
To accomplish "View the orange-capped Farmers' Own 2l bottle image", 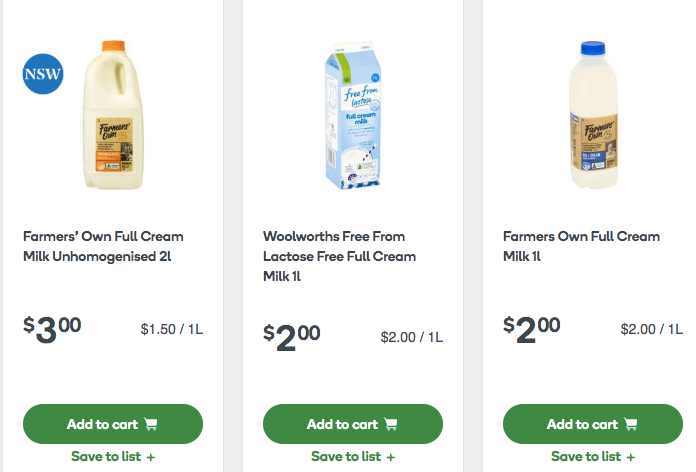I will tap(113, 115).
